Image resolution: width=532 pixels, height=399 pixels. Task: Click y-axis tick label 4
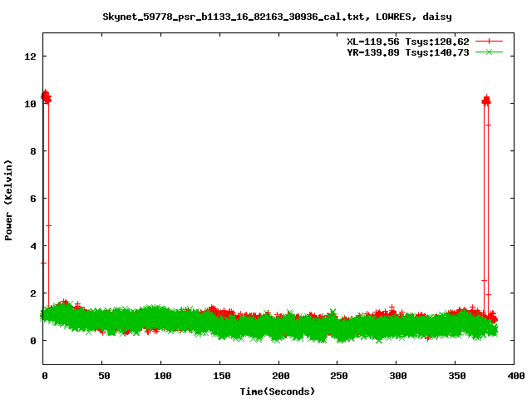(33, 246)
